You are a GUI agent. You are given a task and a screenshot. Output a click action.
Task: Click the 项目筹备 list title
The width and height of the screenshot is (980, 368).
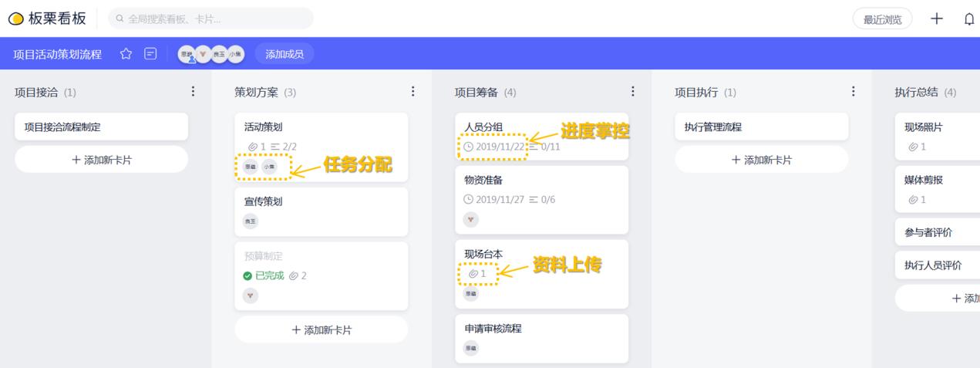pos(476,93)
